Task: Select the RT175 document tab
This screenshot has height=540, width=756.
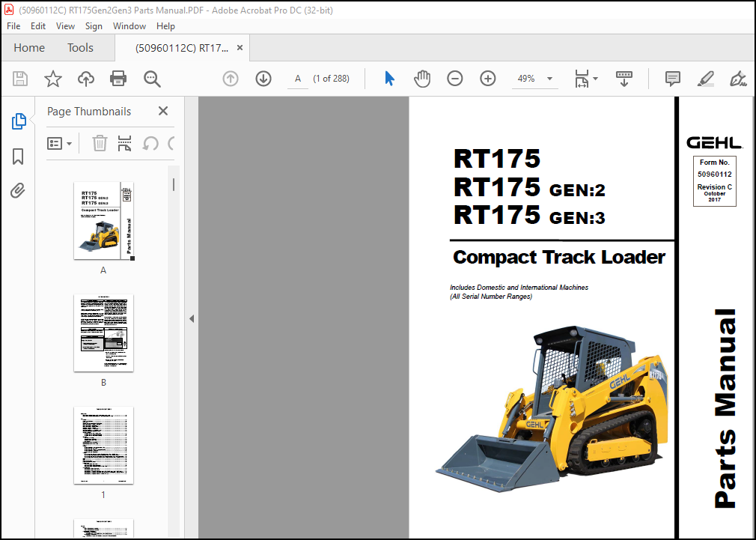Action: point(182,48)
